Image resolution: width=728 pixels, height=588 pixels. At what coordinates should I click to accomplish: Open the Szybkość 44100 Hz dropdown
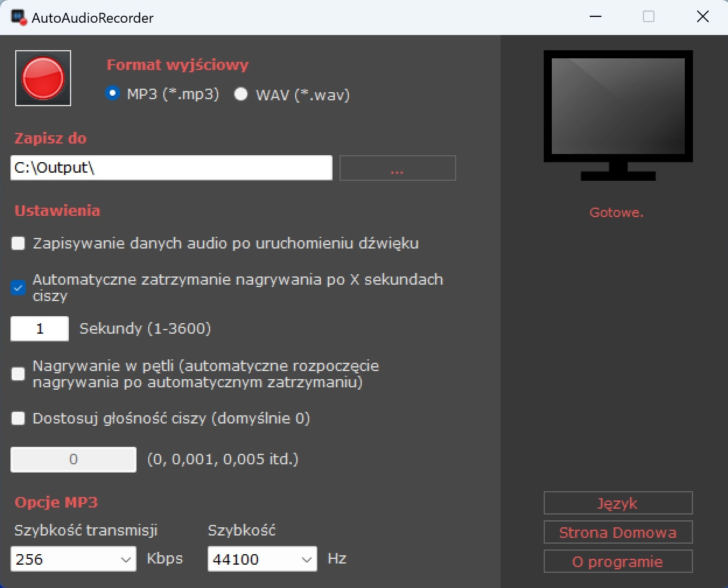(262, 559)
